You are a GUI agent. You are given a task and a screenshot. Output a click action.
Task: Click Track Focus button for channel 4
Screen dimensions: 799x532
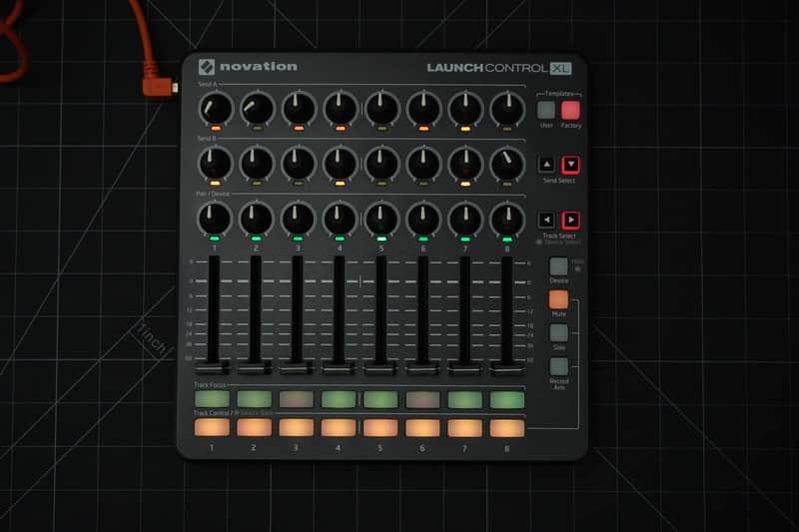[x=339, y=399]
